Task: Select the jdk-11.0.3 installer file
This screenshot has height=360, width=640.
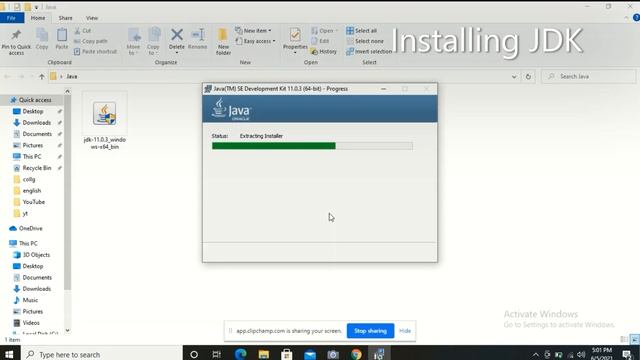Action: point(104,121)
